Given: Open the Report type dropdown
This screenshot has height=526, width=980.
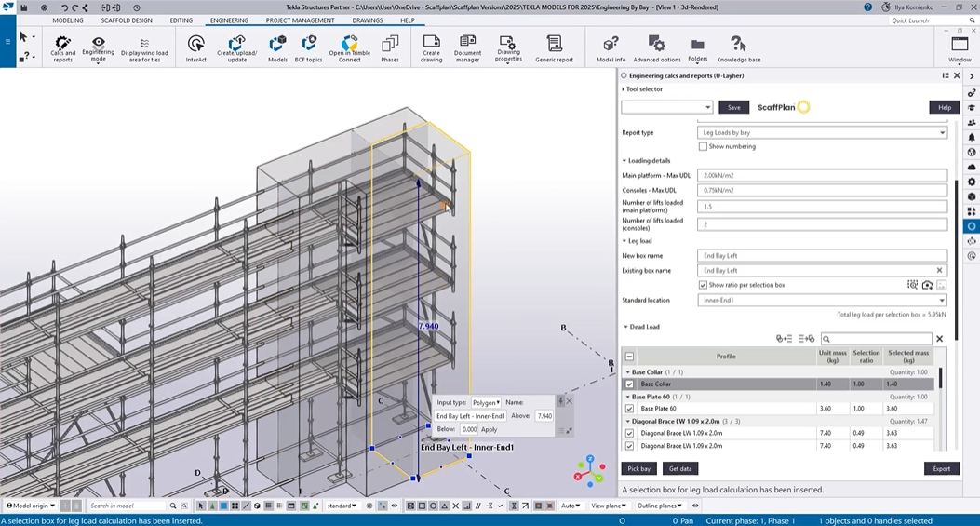Looking at the screenshot, I should point(822,132).
